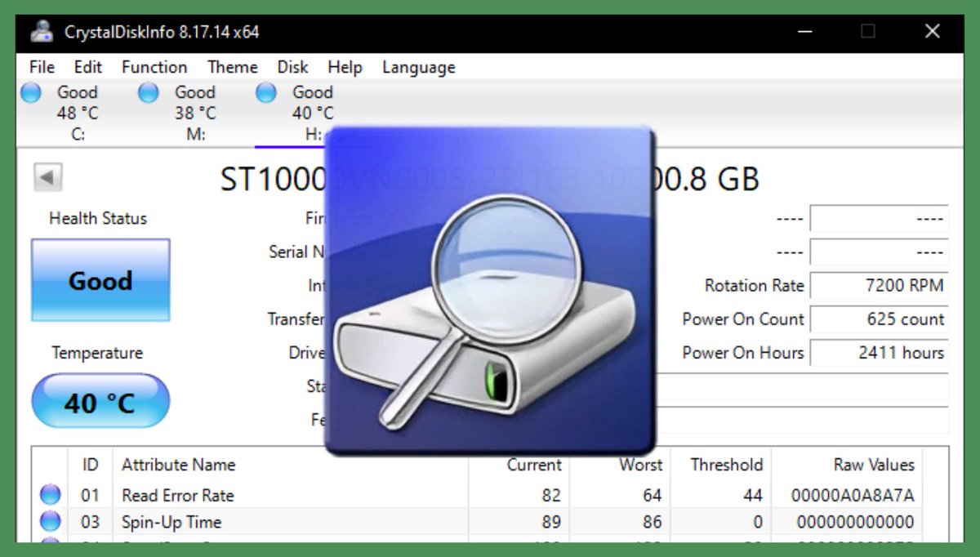Click the blue health dot above drive M:
The height and width of the screenshot is (557, 980).
pyautogui.click(x=148, y=93)
